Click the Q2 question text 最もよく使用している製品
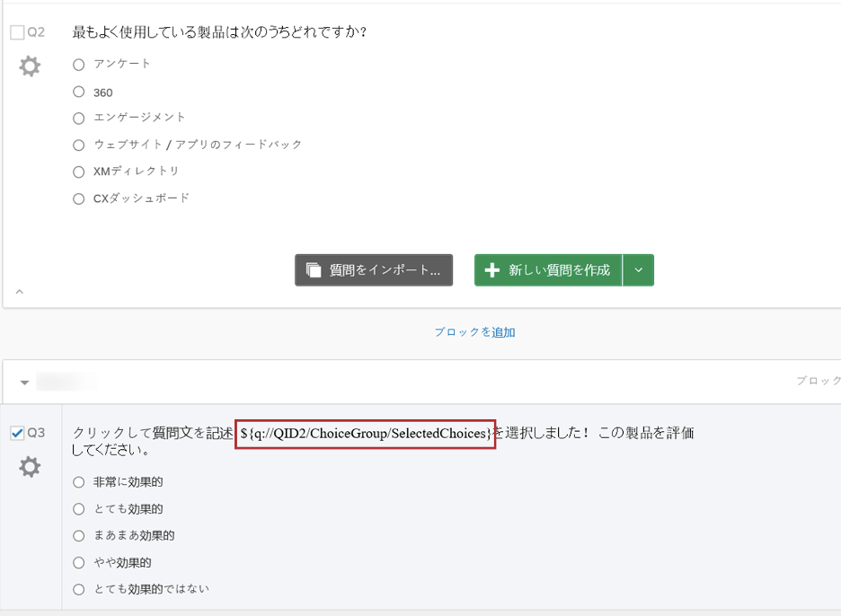This screenshot has width=841, height=616. (219, 32)
